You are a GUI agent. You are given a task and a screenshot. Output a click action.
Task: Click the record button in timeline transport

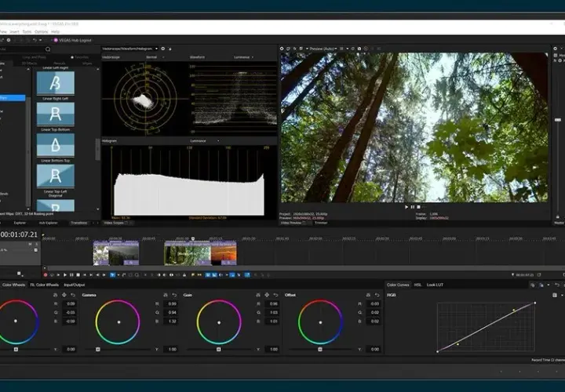tap(46, 275)
